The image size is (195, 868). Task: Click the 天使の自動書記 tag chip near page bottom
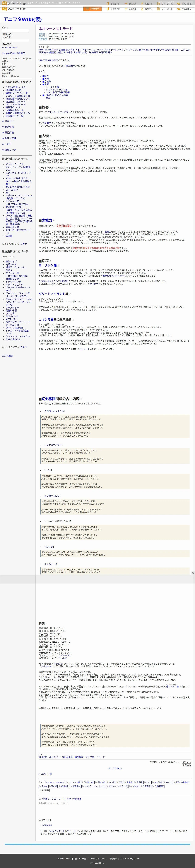(x=181, y=782)
